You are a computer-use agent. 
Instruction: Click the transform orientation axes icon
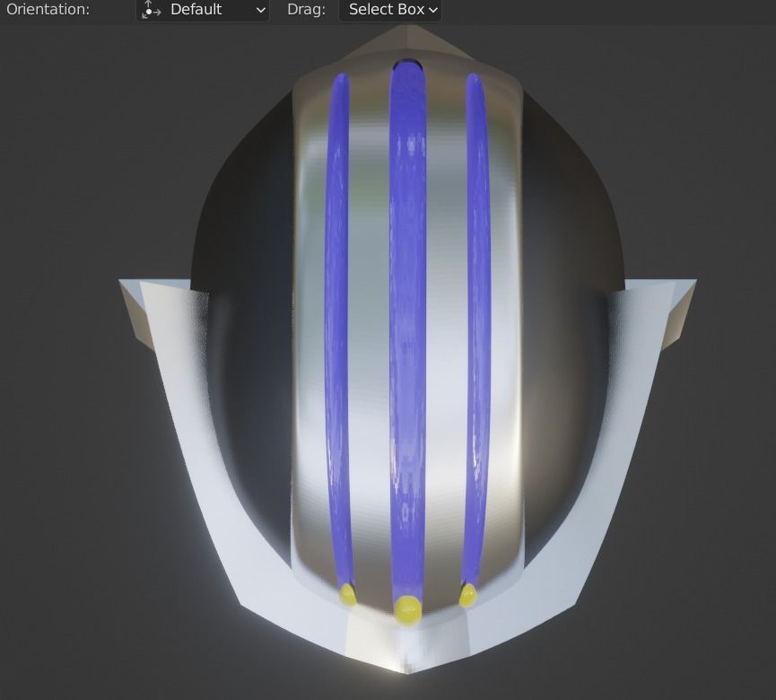click(x=151, y=10)
